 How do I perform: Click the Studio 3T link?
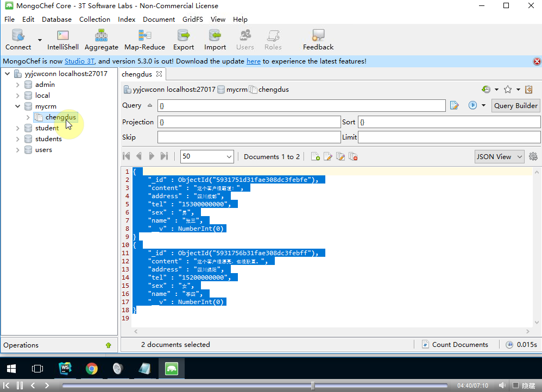pyautogui.click(x=79, y=61)
